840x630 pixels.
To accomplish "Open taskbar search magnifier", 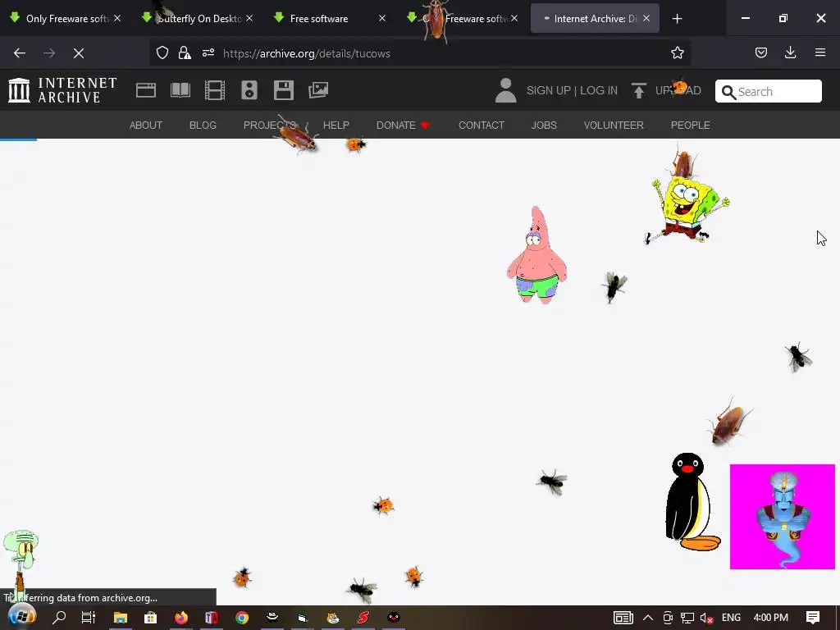I will coord(59,618).
